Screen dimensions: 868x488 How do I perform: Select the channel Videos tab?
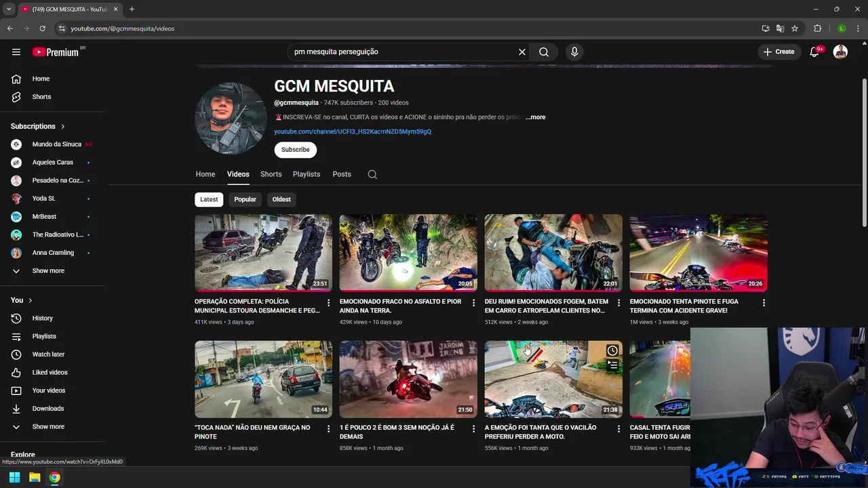(238, 174)
